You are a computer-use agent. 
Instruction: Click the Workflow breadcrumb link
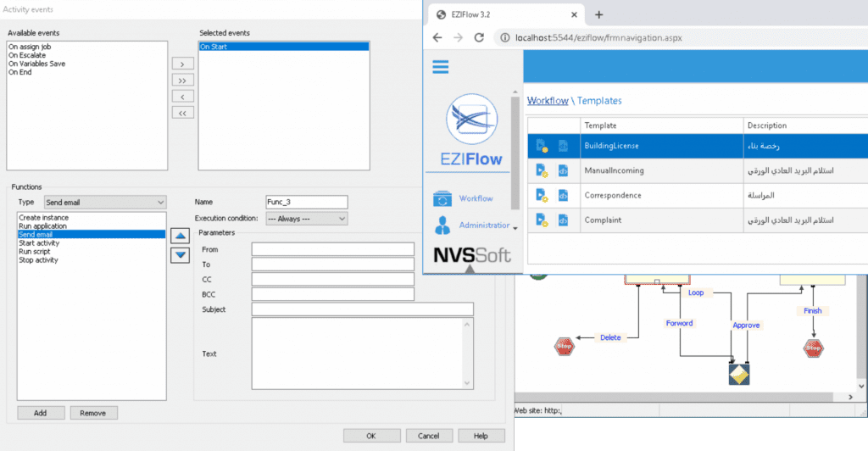point(547,101)
